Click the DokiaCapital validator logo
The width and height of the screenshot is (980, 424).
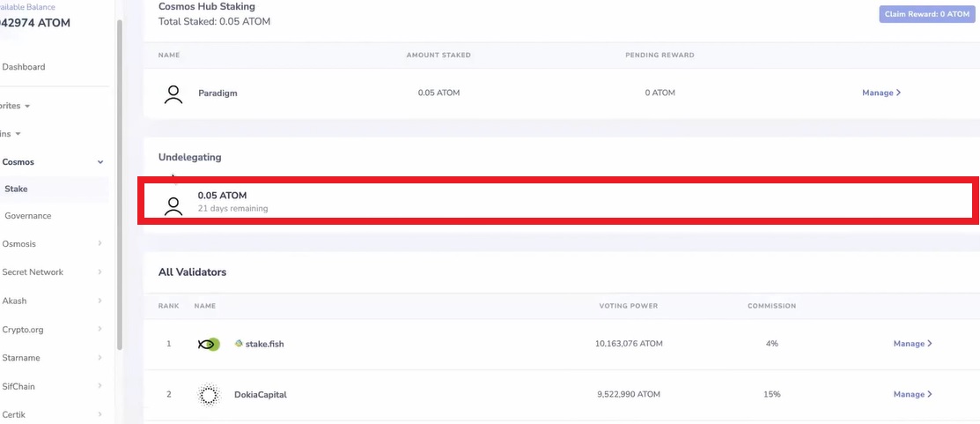tap(209, 395)
